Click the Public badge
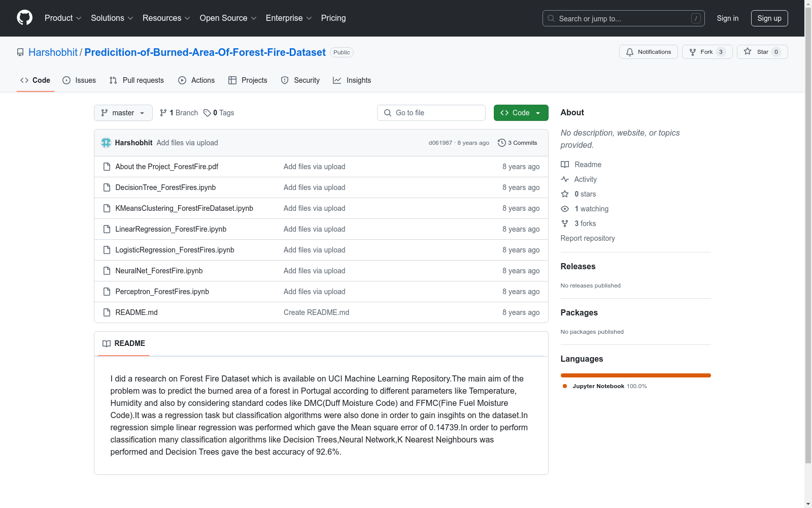 (x=342, y=52)
